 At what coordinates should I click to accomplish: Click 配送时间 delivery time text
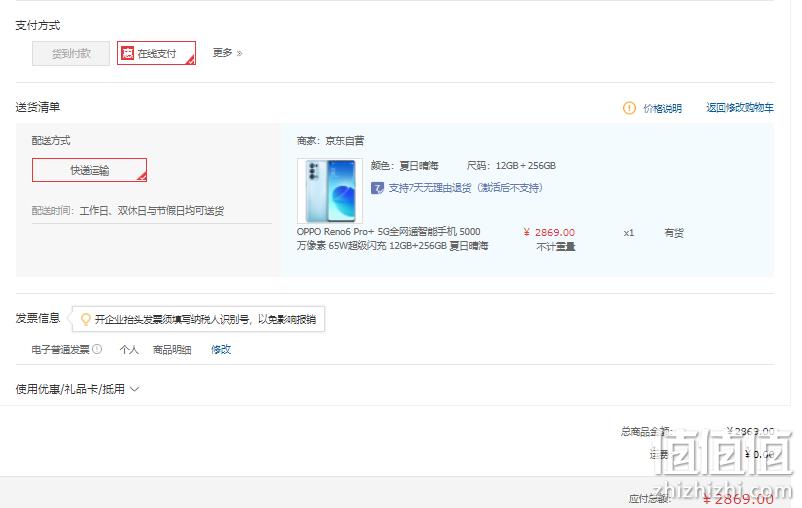pyautogui.click(x=128, y=211)
